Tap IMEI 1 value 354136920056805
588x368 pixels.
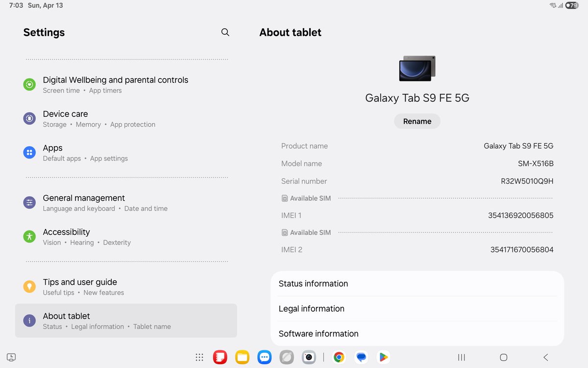click(521, 215)
